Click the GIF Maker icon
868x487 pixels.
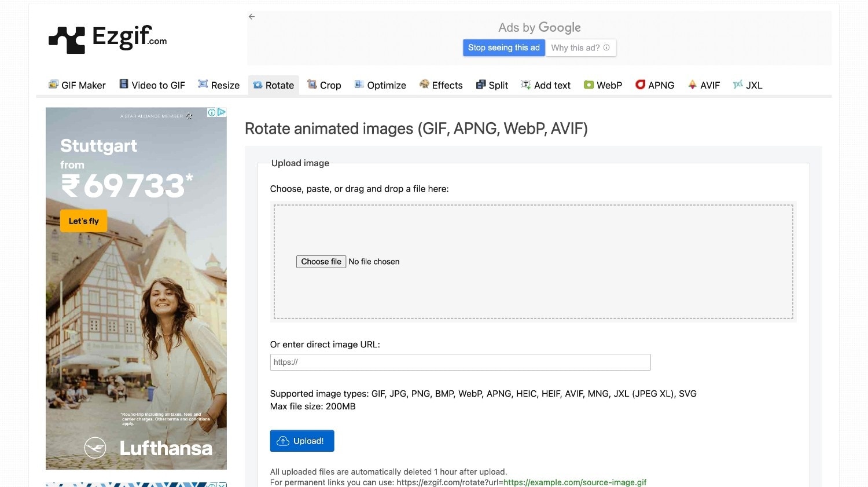point(53,85)
